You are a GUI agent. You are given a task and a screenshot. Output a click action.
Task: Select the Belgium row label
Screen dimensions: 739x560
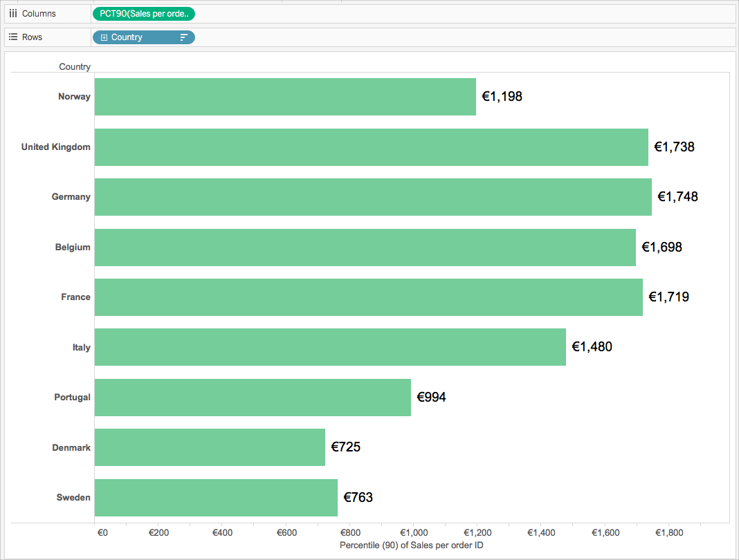click(x=73, y=248)
